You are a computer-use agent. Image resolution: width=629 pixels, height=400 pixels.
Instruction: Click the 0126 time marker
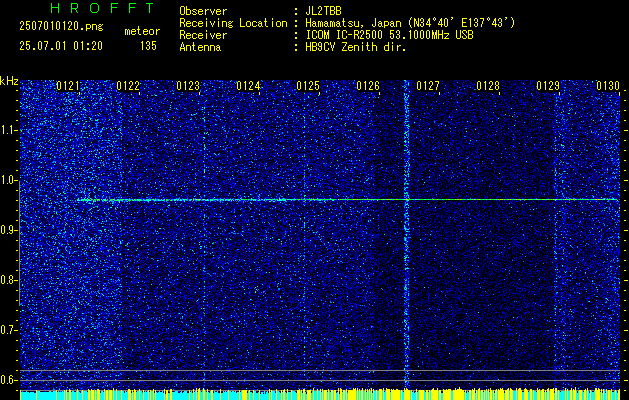[368, 86]
